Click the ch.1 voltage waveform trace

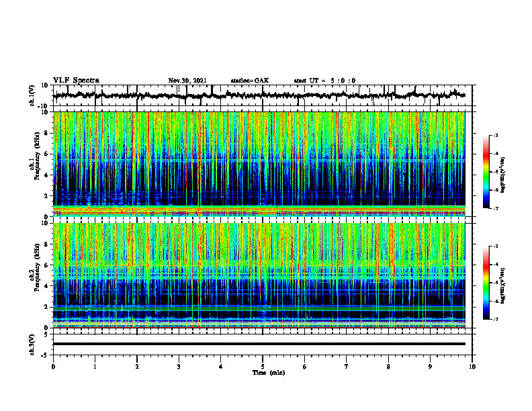pyautogui.click(x=259, y=95)
